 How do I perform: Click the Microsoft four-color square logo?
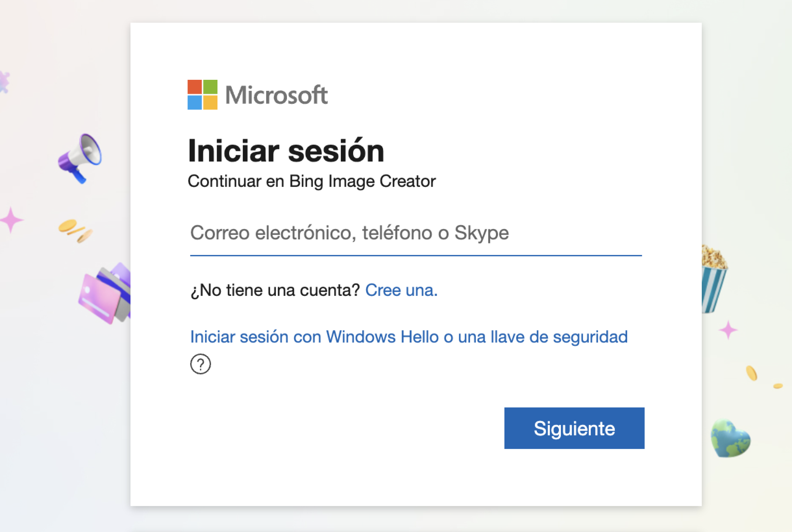click(202, 95)
